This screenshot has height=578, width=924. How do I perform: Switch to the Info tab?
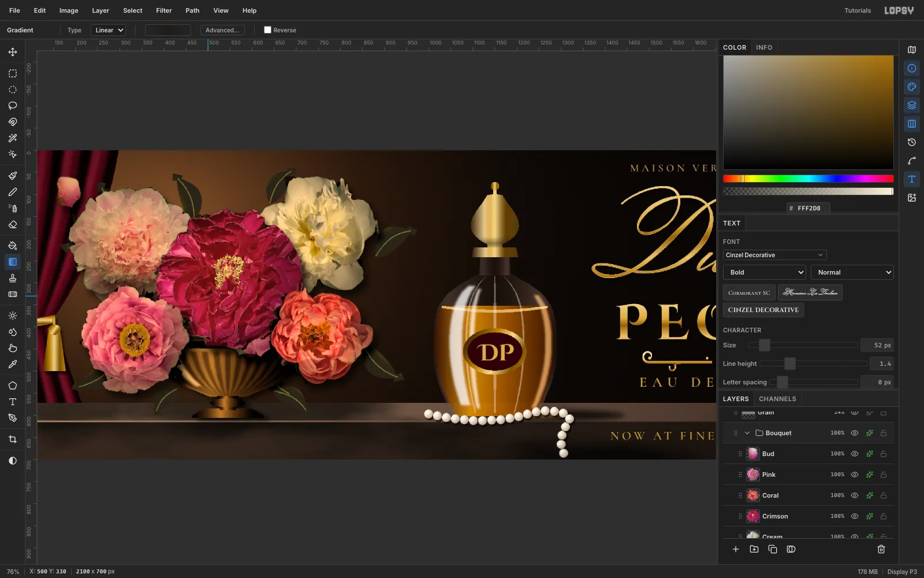click(764, 47)
